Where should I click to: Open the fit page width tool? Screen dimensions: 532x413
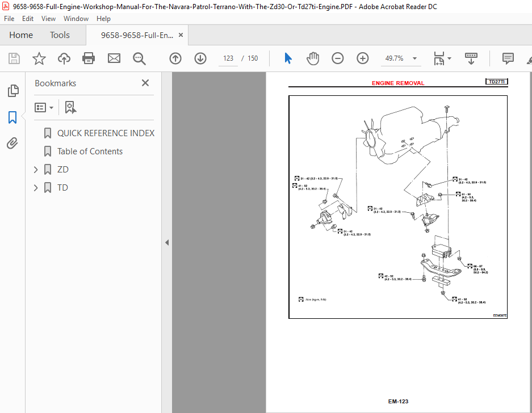pos(439,58)
